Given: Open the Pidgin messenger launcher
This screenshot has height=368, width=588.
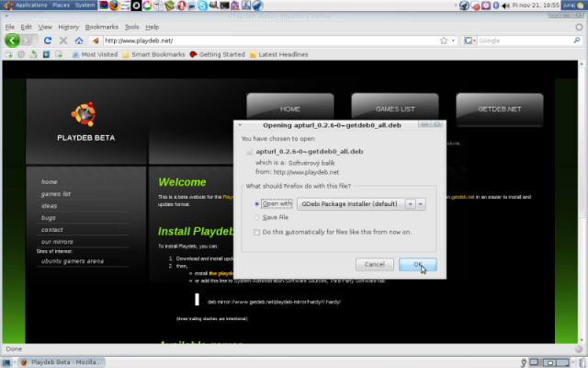Looking at the screenshot, I should 235,6.
